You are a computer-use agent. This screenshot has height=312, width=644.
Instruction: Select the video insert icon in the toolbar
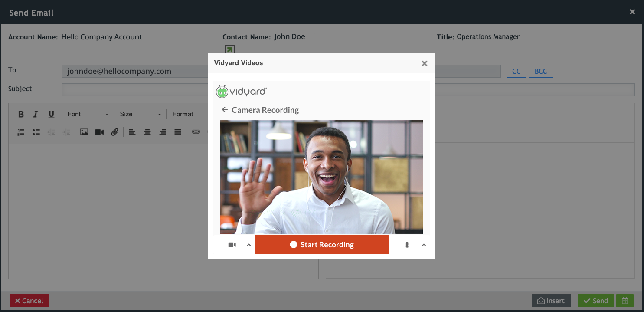click(99, 132)
